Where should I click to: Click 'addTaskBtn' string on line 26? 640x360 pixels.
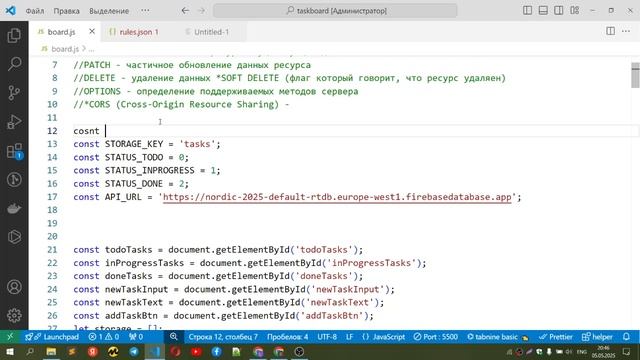[331, 316]
